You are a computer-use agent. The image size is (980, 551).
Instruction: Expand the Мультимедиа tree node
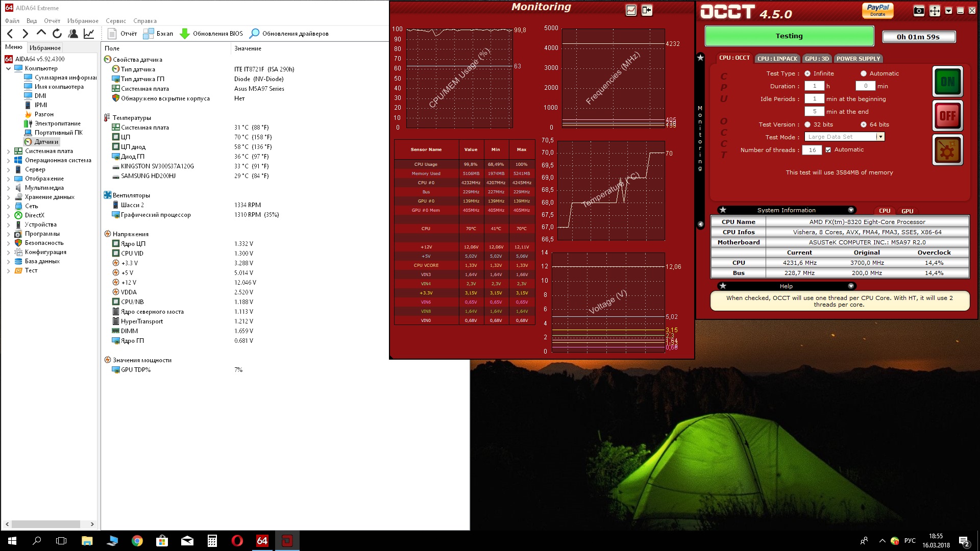8,188
